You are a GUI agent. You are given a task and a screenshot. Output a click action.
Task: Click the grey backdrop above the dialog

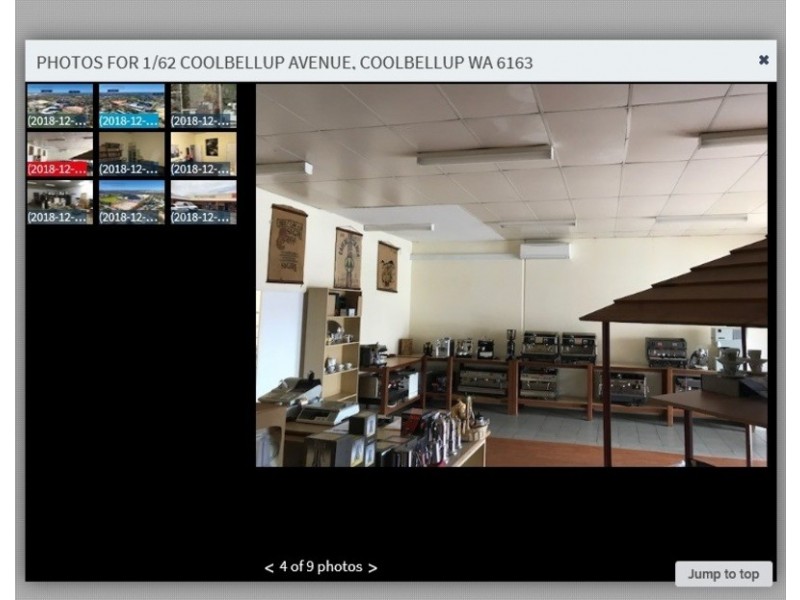400,18
